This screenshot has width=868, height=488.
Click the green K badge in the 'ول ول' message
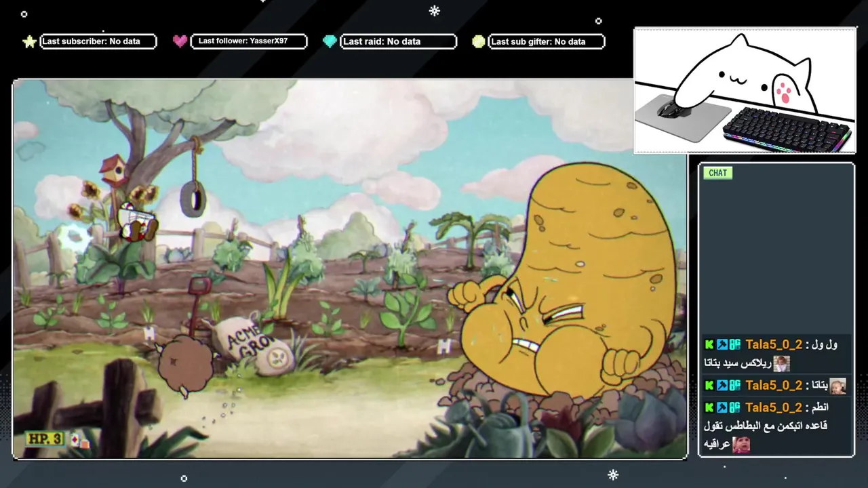709,345
